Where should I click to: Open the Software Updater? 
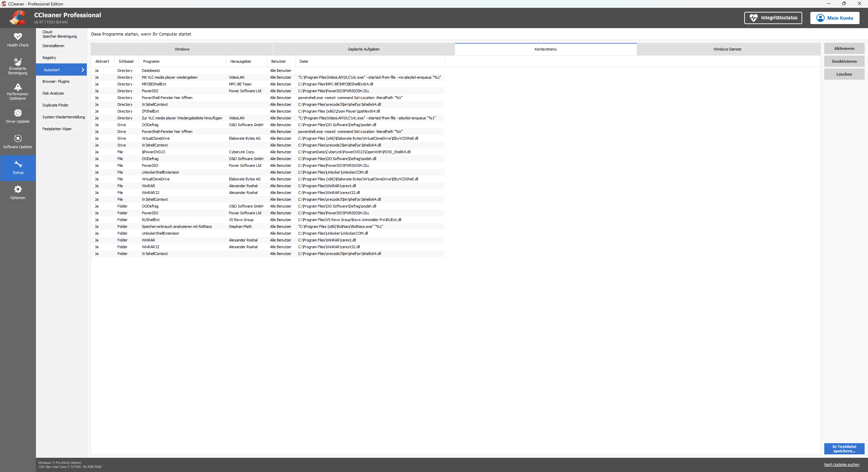pyautogui.click(x=18, y=142)
